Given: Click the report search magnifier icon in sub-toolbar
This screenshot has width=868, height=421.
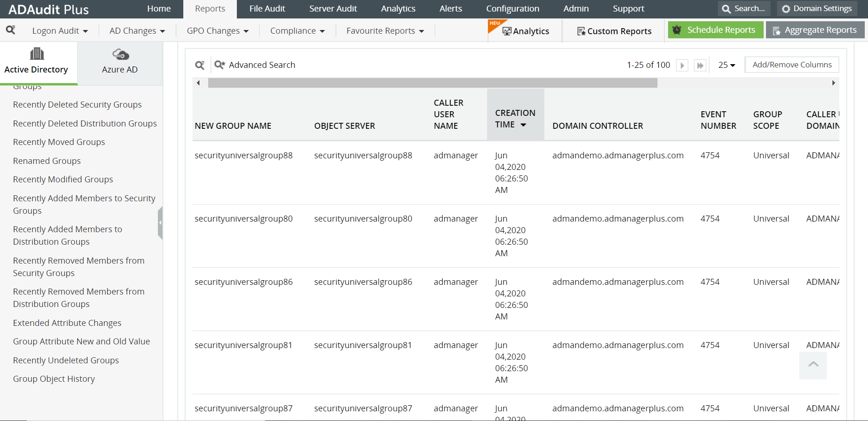Looking at the screenshot, I should pos(10,30).
